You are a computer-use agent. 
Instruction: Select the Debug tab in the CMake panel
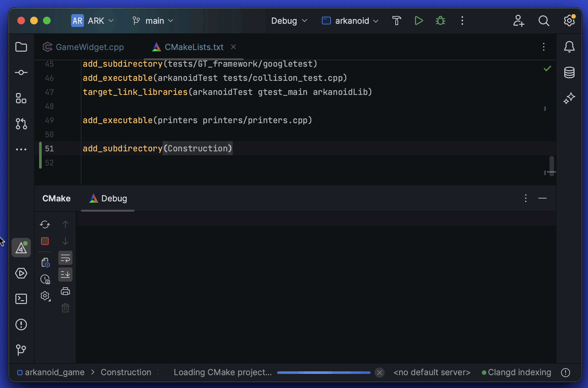[108, 198]
